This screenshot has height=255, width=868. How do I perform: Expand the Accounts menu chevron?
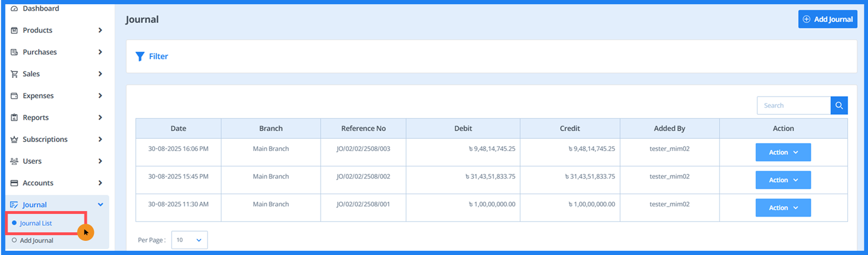[100, 183]
